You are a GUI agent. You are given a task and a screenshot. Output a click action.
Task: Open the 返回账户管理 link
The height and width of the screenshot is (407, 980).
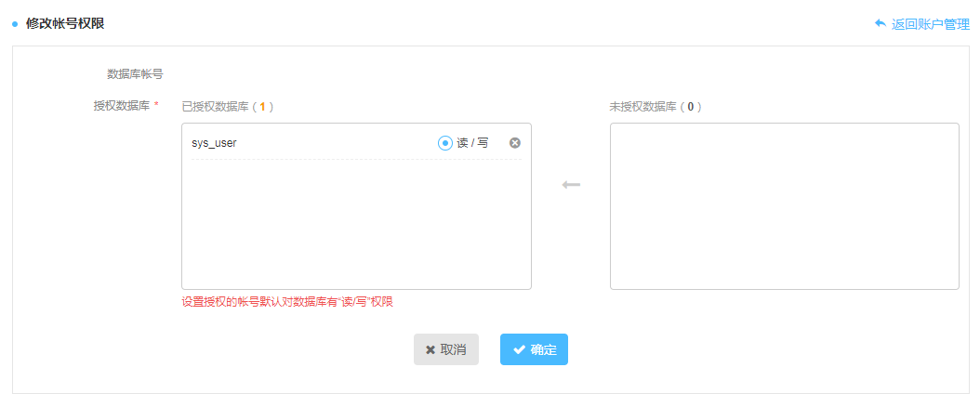tap(921, 24)
